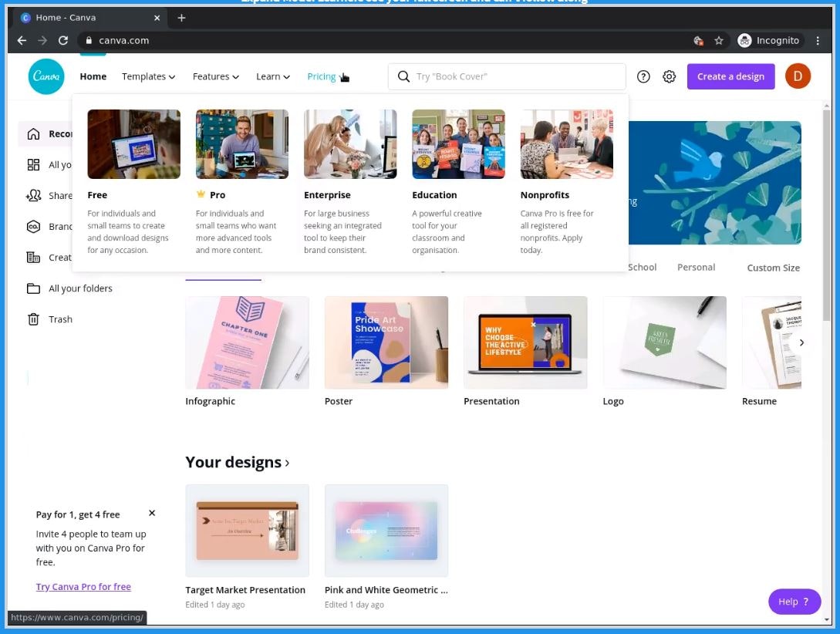
Task: Open the Education plan thumbnail image
Action: tap(459, 144)
